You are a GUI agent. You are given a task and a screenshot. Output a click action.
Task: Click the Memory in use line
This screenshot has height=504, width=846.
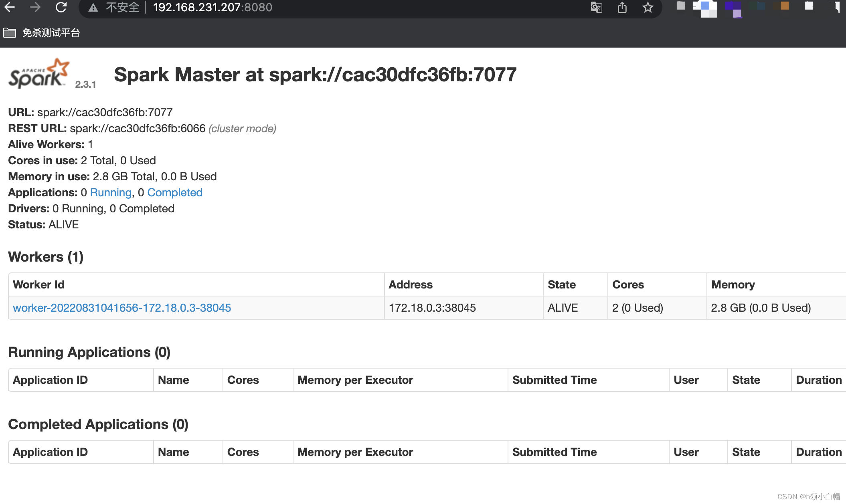coord(112,176)
